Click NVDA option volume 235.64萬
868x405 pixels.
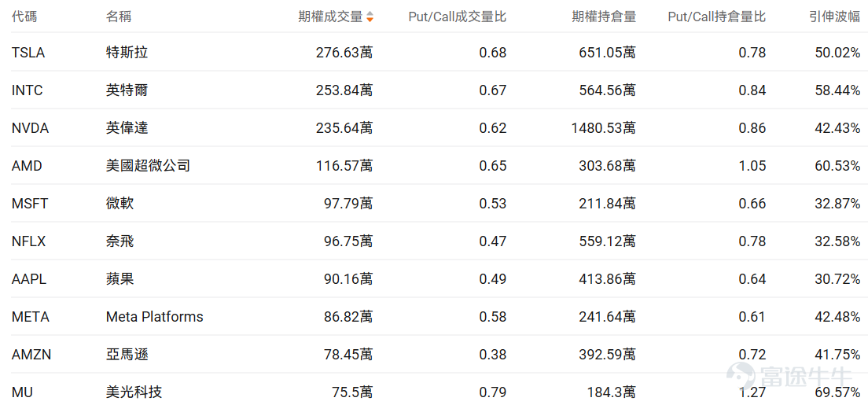click(x=344, y=128)
